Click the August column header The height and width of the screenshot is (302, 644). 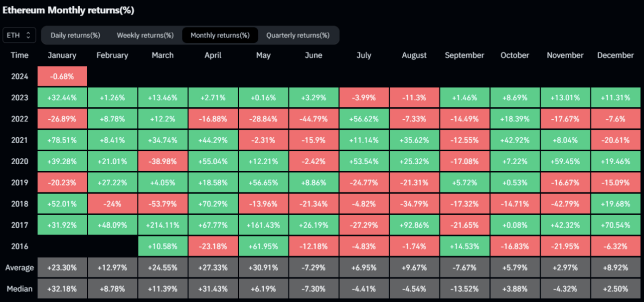(x=414, y=55)
